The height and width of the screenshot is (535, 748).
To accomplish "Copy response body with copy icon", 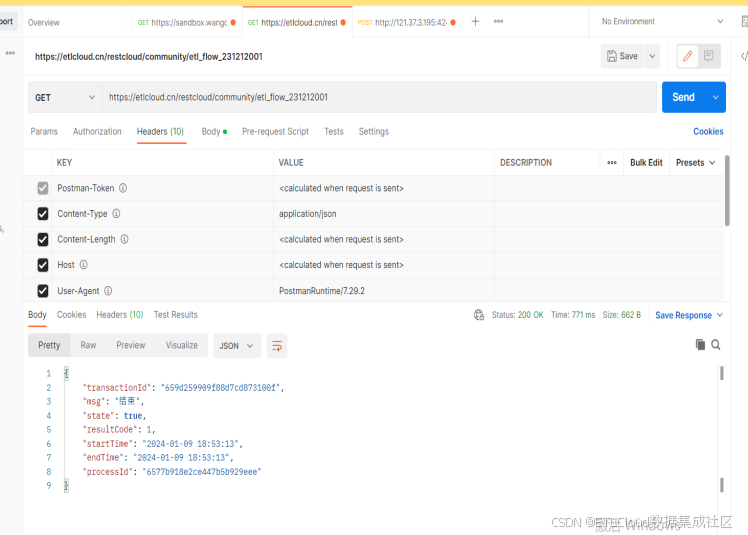I will tap(700, 345).
